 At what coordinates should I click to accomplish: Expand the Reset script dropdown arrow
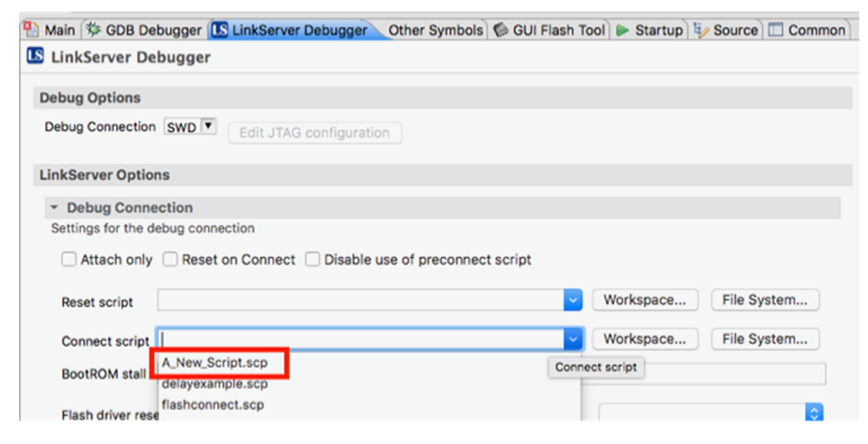(x=572, y=300)
